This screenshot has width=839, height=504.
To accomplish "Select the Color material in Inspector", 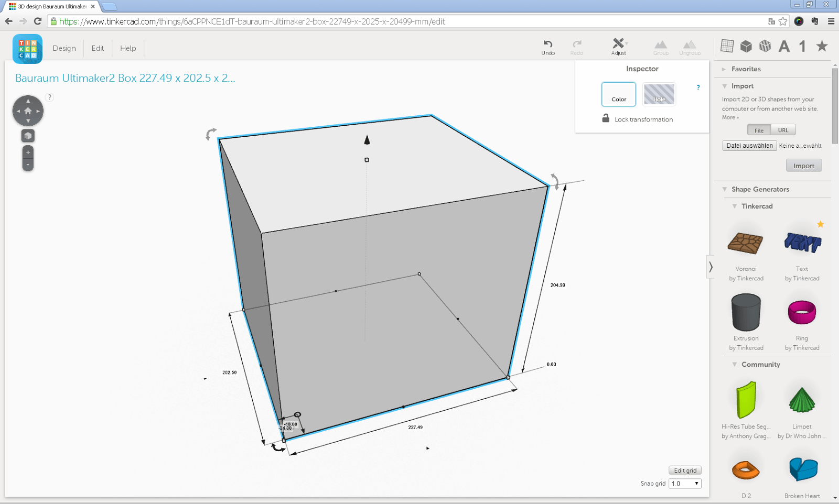I will pos(618,94).
